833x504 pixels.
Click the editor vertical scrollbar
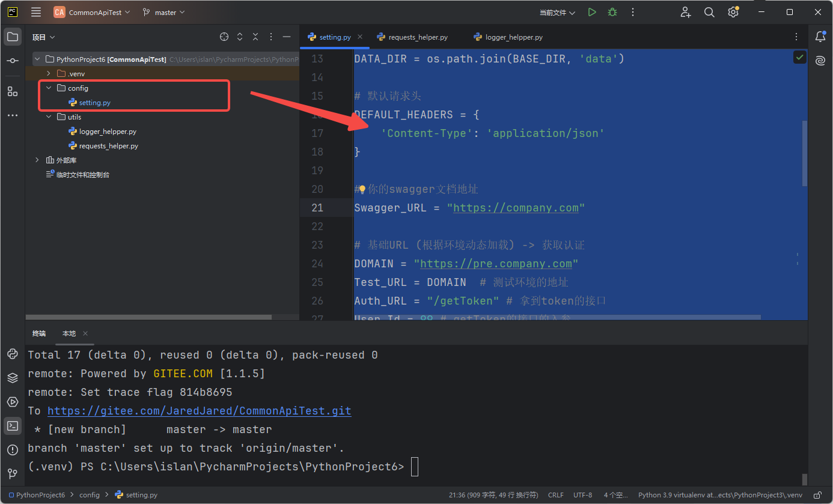coord(805,153)
